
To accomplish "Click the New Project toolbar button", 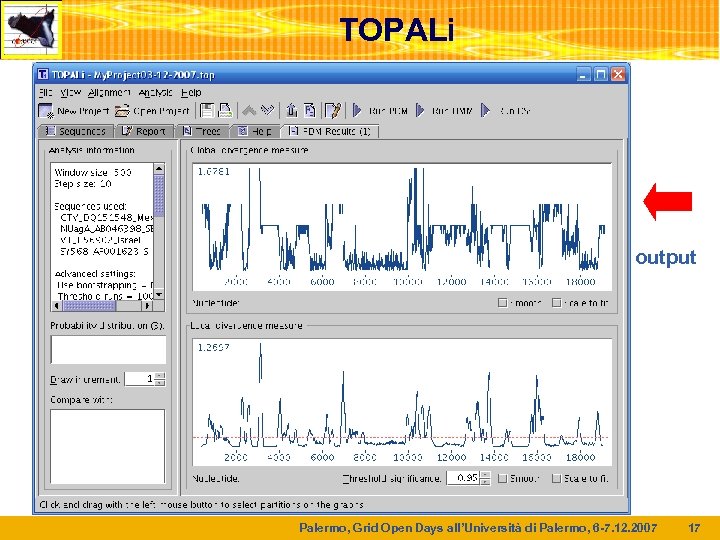I will 73,111.
